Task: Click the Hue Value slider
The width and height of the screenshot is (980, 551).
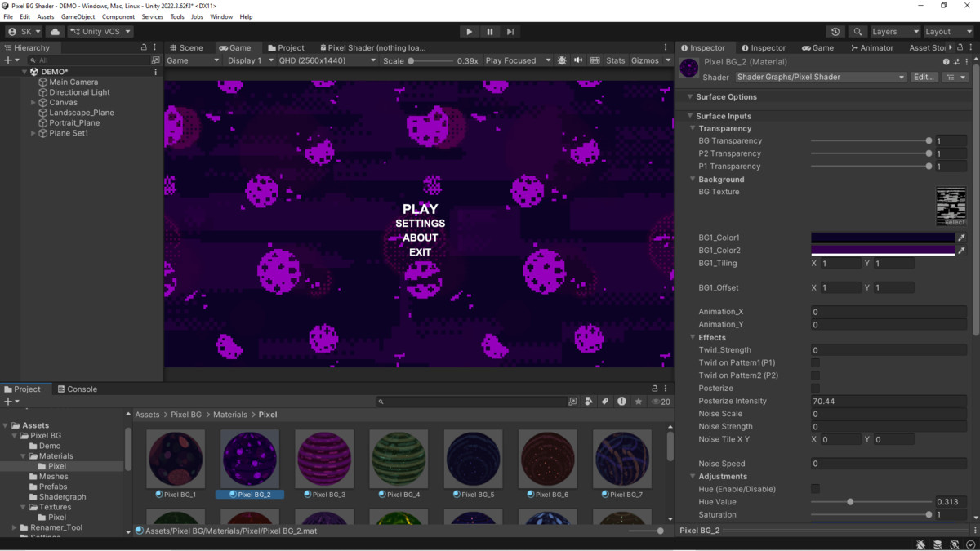Action: (x=871, y=502)
